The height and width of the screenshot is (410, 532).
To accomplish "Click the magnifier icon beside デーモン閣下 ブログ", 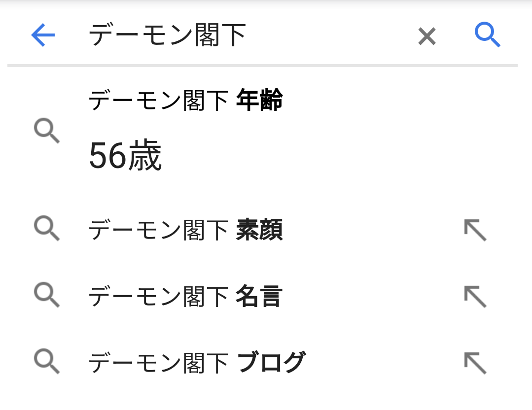I will pos(47,362).
